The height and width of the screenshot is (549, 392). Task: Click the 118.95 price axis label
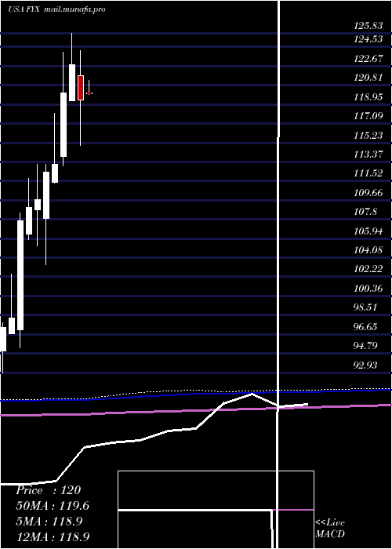[x=368, y=97]
